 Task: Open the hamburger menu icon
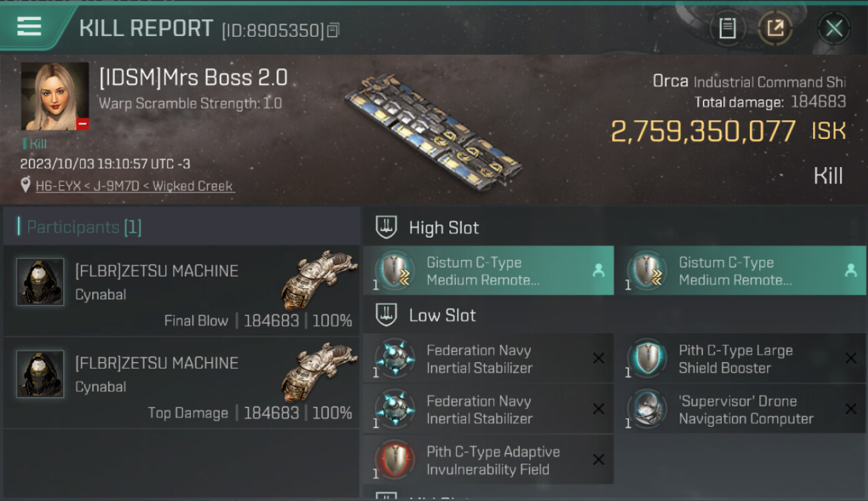click(x=29, y=26)
